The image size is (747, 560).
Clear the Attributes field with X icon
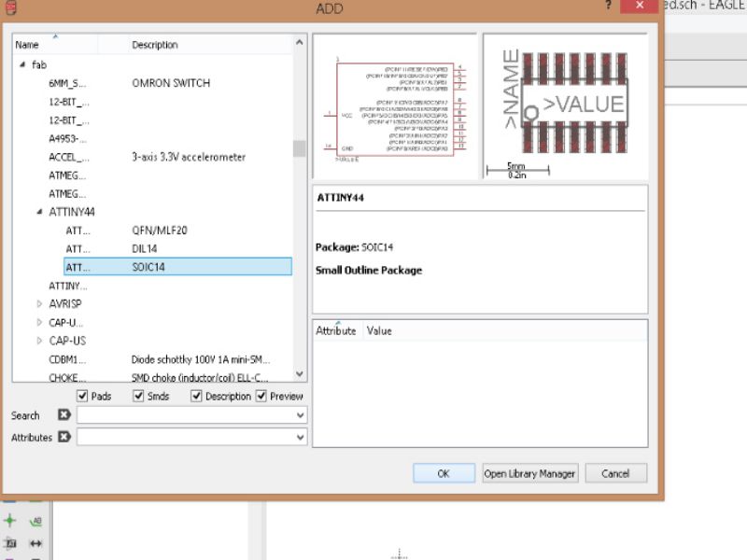click(64, 436)
